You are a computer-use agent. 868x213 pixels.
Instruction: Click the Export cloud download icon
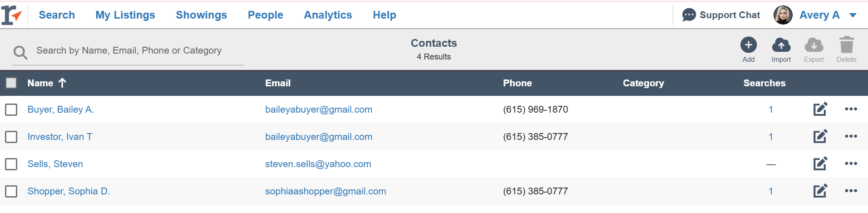pyautogui.click(x=814, y=45)
